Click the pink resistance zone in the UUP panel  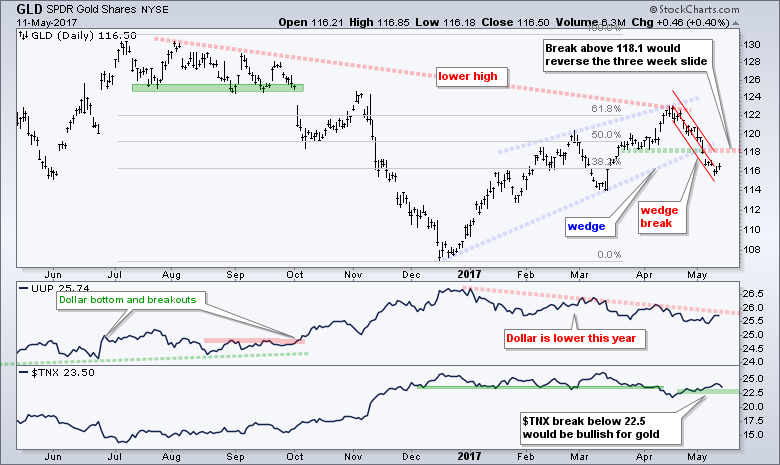pyautogui.click(x=254, y=341)
